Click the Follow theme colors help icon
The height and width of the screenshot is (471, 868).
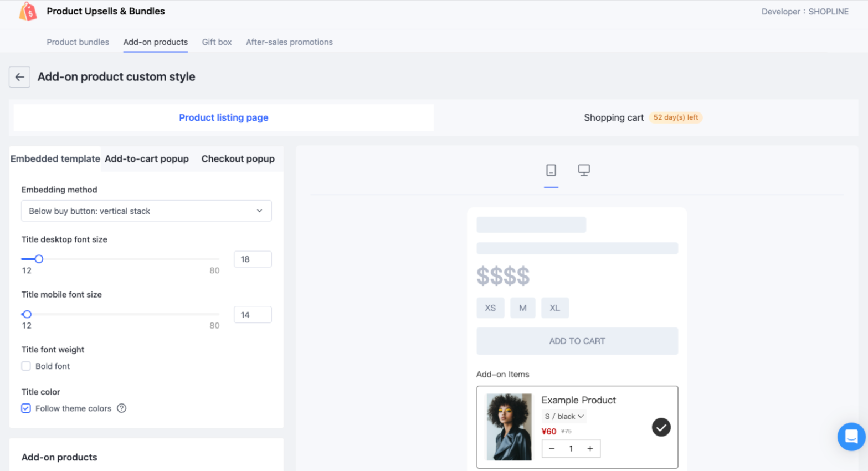coord(122,408)
